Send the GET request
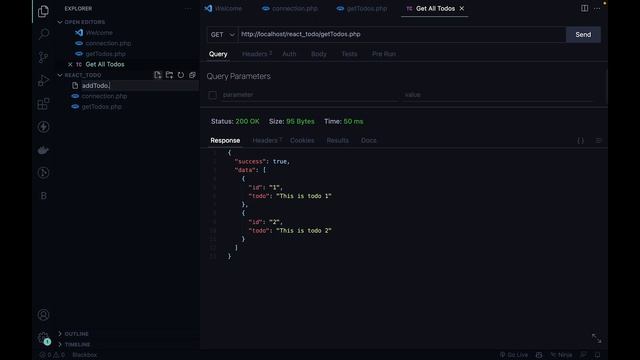The image size is (640, 360). pos(583,35)
